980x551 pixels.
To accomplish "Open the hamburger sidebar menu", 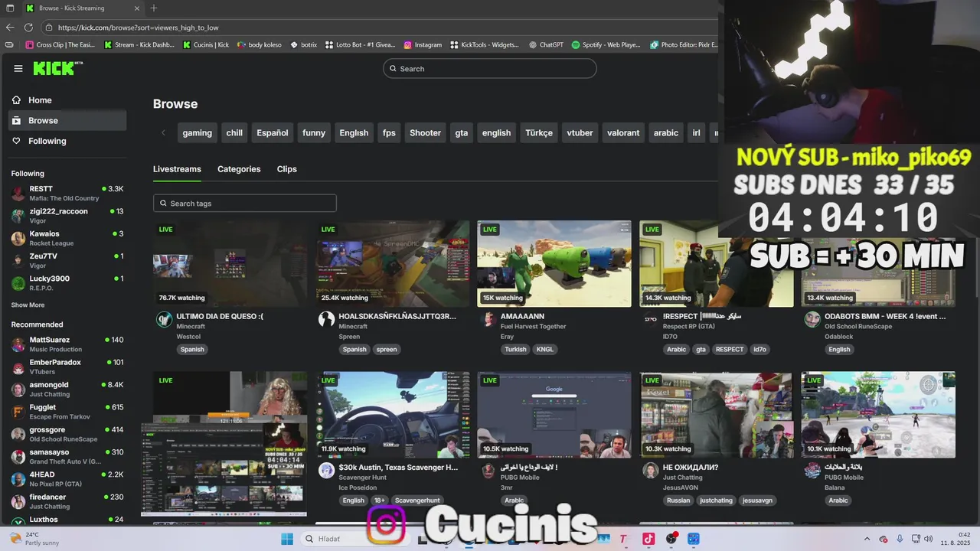I will pyautogui.click(x=18, y=68).
